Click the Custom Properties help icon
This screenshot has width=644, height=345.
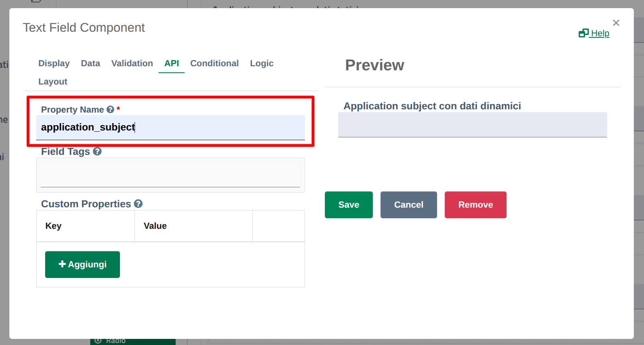click(138, 204)
